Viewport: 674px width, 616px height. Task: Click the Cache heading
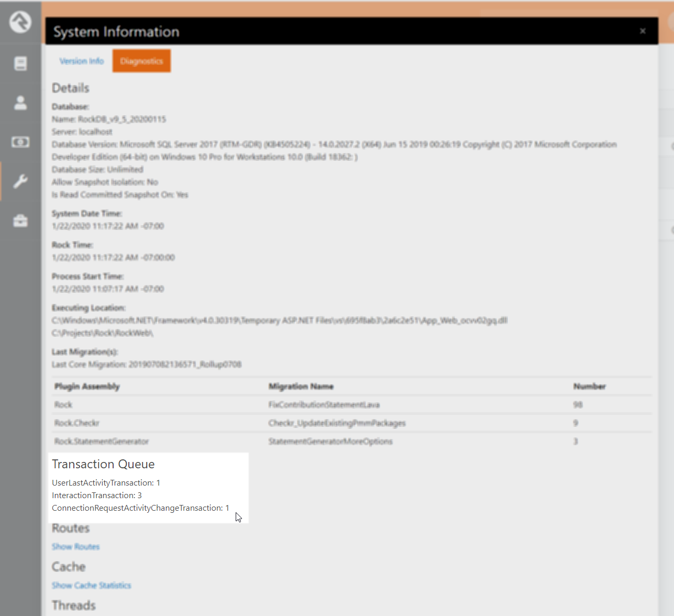click(69, 567)
